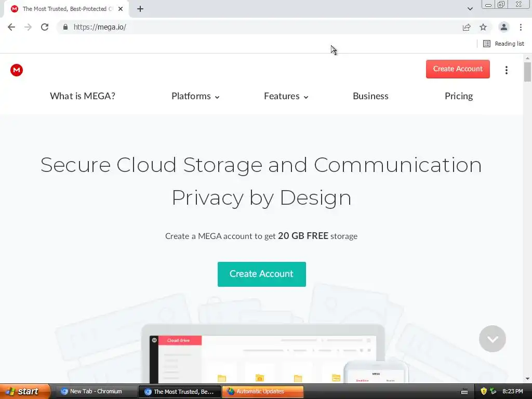532x399 pixels.
Task: Open the tab search chevron
Action: [470, 9]
